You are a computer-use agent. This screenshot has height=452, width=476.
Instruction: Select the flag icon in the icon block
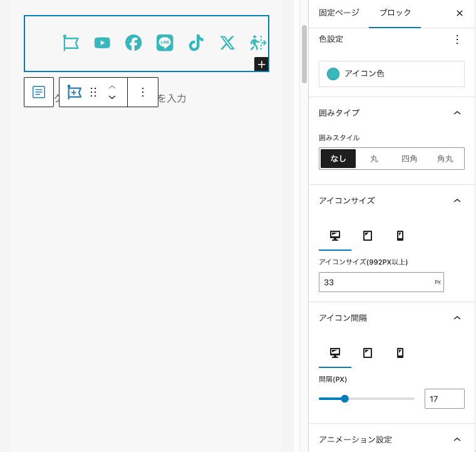(x=71, y=43)
